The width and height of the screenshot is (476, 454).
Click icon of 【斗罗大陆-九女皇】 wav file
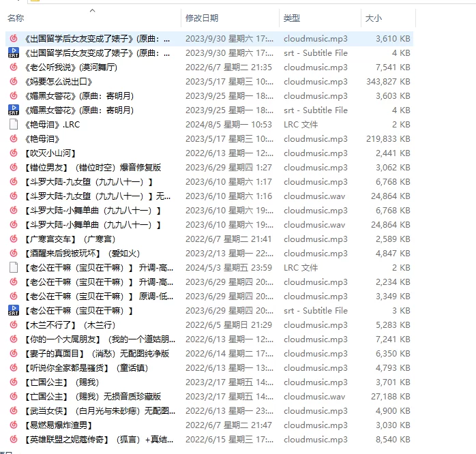pyautogui.click(x=14, y=196)
